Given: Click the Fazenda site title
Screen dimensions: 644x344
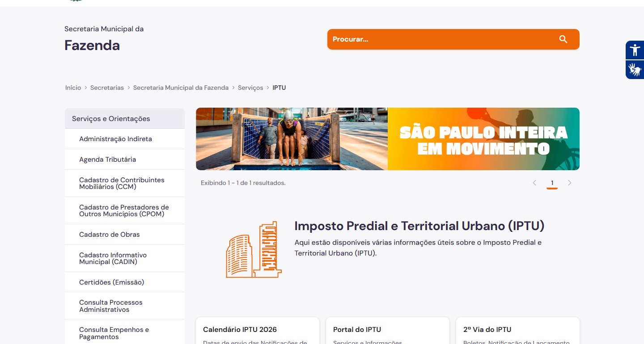Looking at the screenshot, I should pos(92,45).
